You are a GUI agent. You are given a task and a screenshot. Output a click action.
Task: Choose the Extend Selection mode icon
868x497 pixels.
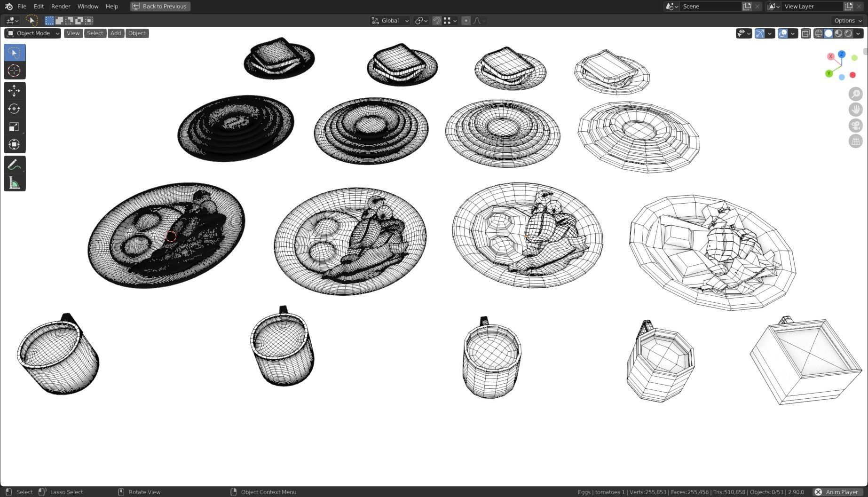point(59,20)
